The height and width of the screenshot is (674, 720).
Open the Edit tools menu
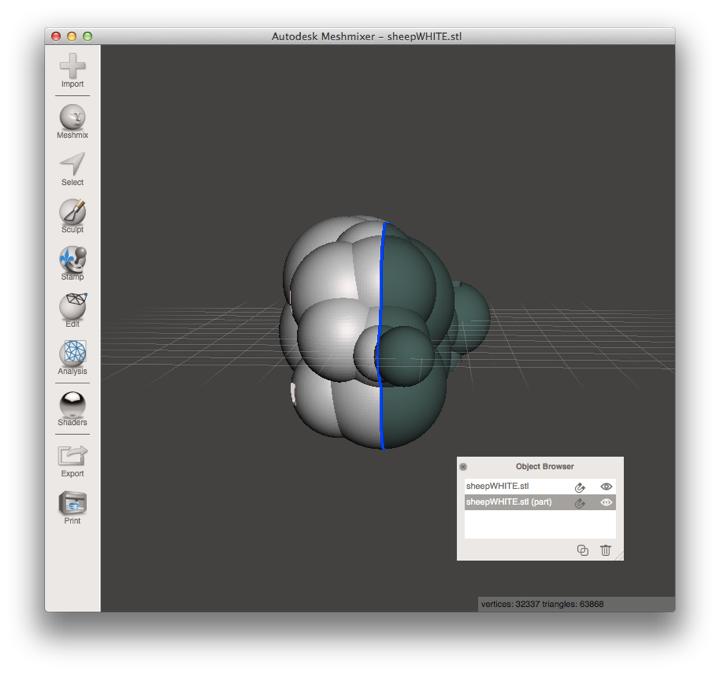point(72,309)
